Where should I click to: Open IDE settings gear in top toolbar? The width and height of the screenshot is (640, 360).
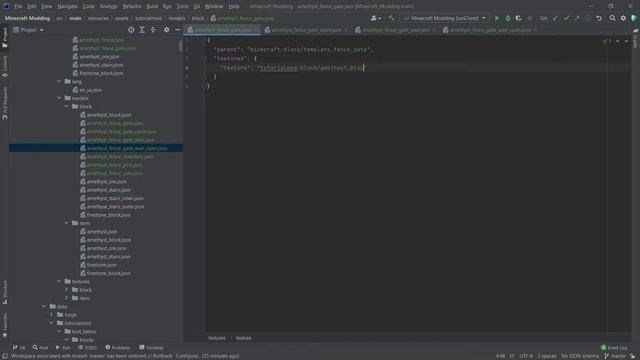tap(623, 18)
